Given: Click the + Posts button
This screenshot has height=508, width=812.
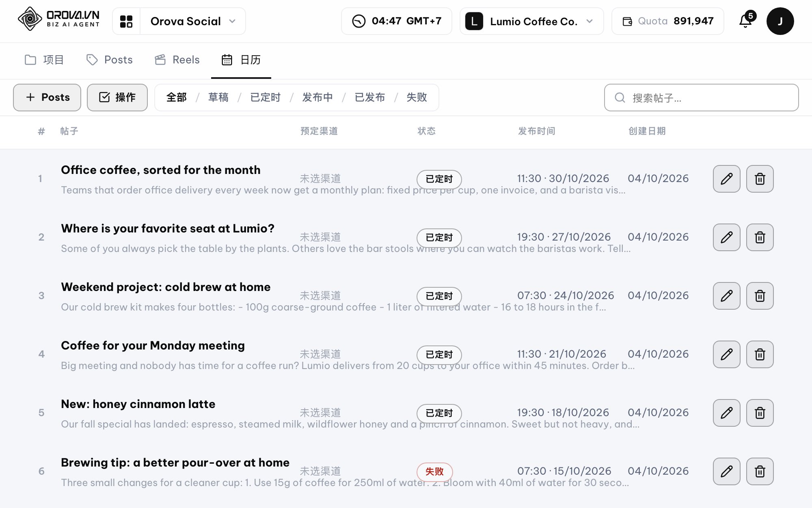Looking at the screenshot, I should (x=47, y=98).
